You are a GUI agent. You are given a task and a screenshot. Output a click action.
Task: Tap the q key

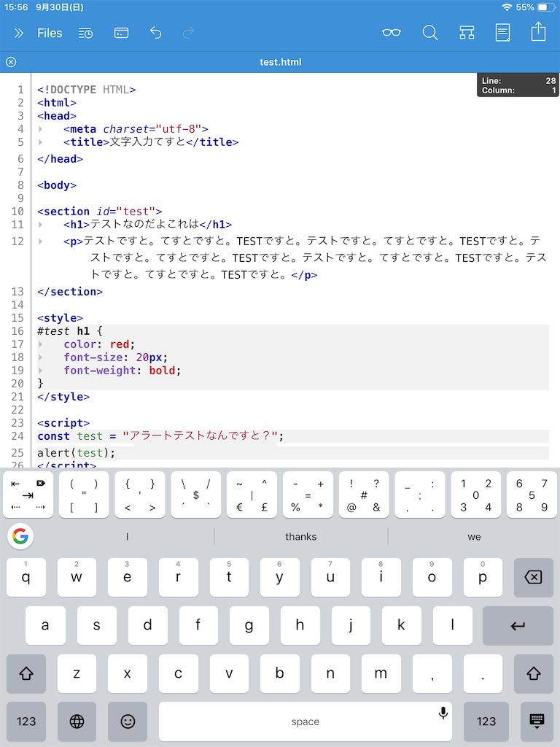(26, 578)
